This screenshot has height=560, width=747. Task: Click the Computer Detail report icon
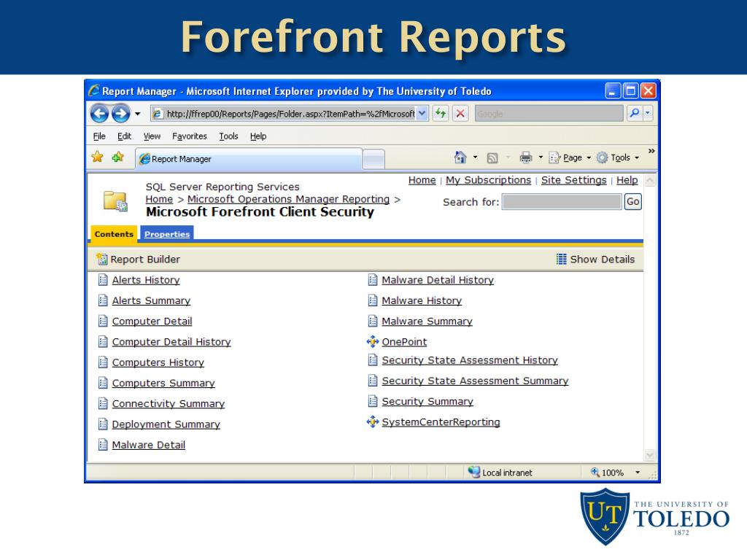(103, 321)
